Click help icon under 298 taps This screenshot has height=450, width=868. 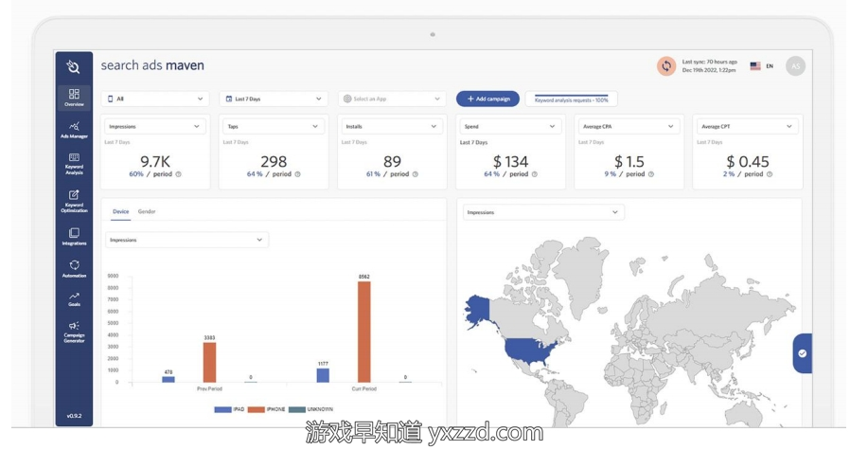coord(297,174)
